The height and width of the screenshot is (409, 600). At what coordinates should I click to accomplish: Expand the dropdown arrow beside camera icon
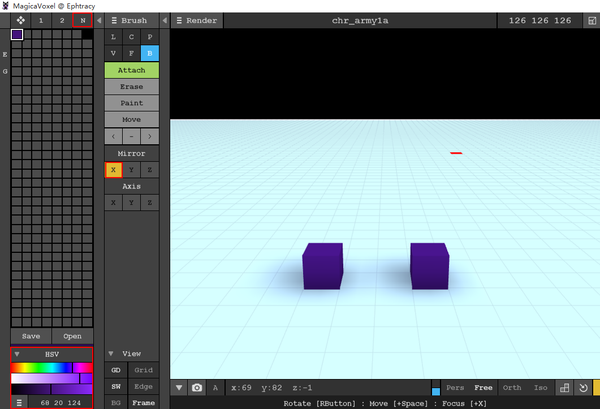click(179, 388)
